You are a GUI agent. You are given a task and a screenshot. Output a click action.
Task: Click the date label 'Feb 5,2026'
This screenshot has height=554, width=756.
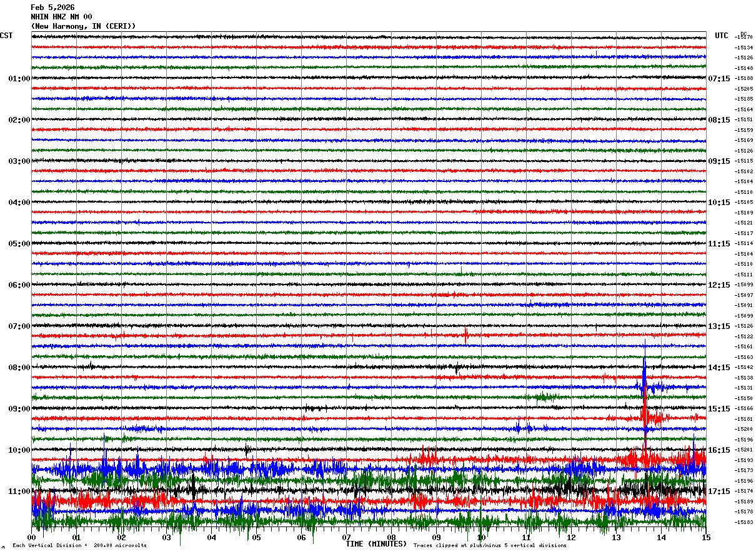[52, 8]
